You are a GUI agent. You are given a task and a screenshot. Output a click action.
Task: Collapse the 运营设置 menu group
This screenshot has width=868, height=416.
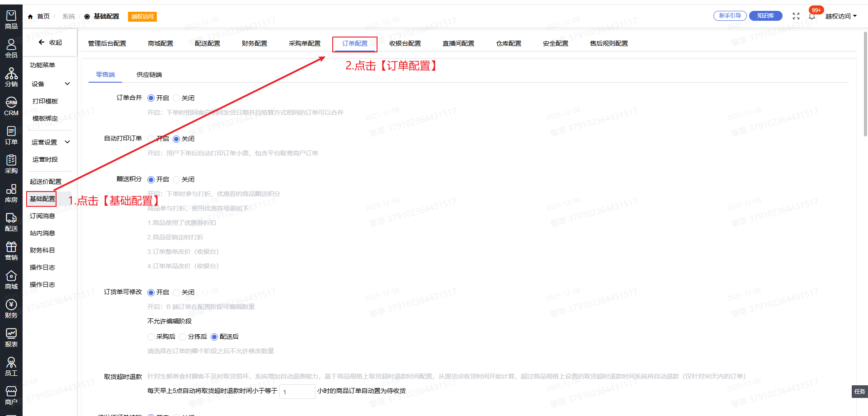coord(67,142)
